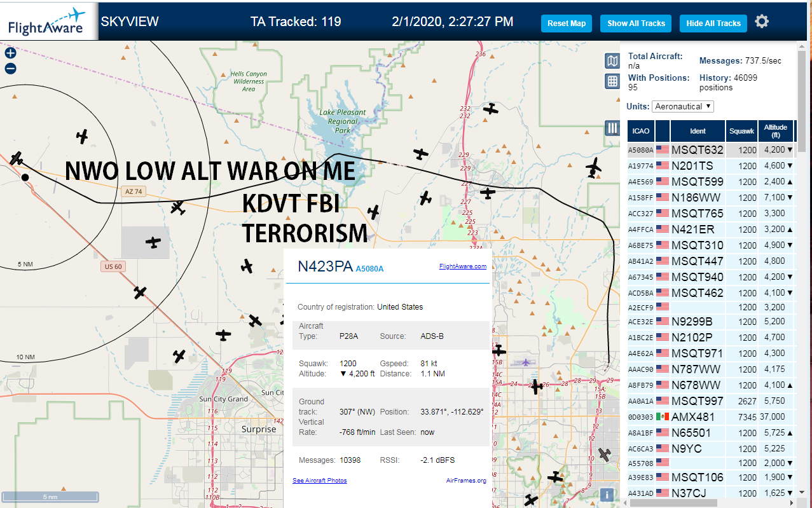Select the MSQT106 aircraft row
This screenshot has width=812, height=508.
pos(711,477)
